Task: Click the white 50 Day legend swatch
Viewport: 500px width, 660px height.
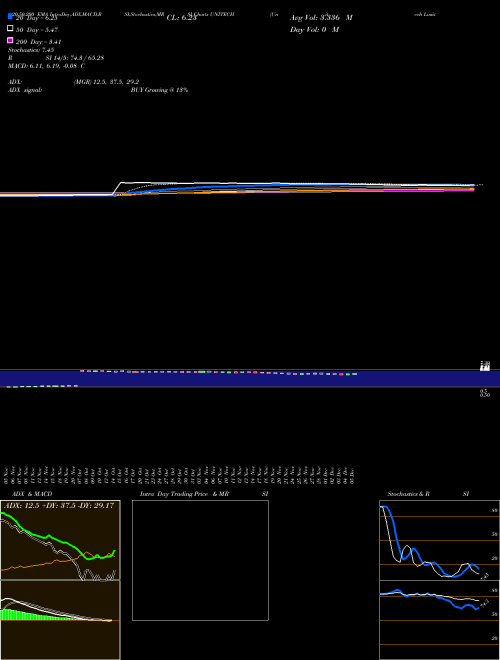Action: tap(11, 29)
